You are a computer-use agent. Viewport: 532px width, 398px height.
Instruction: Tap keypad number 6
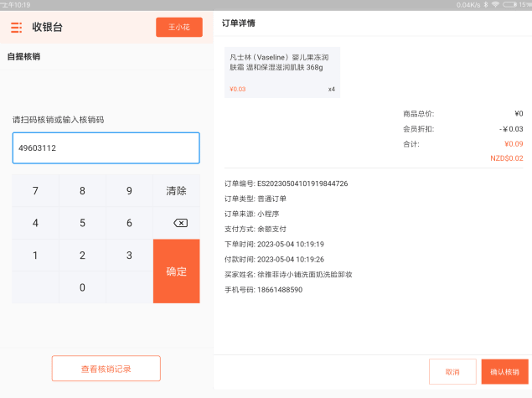pos(129,223)
